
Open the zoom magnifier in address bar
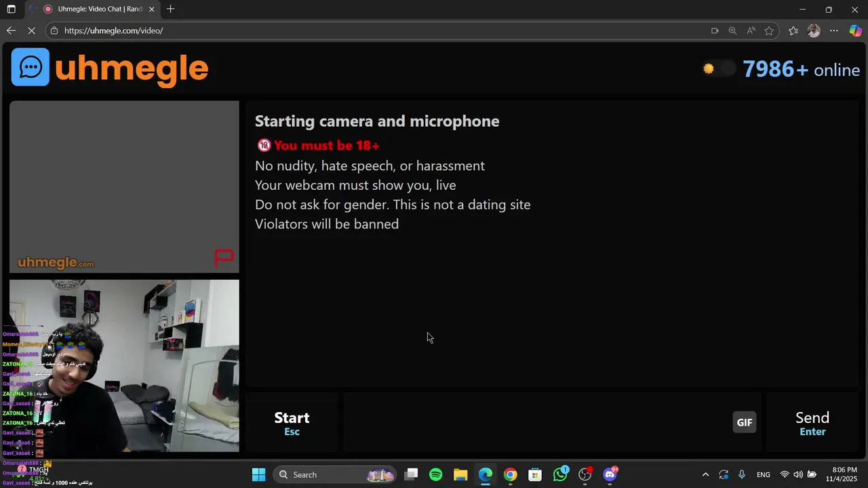[732, 30]
